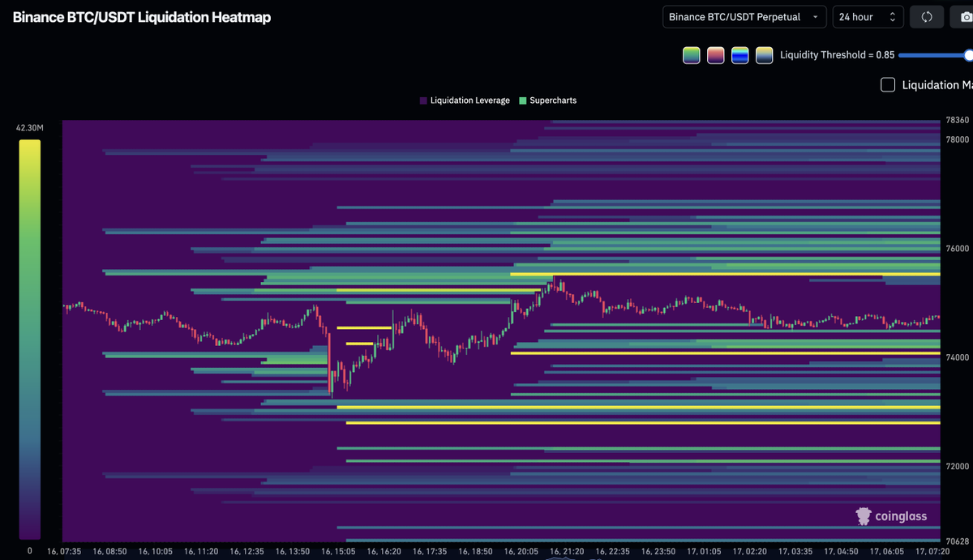The height and width of the screenshot is (560, 973).
Task: Click the 17, 07:20 time axis label
Action: click(931, 551)
